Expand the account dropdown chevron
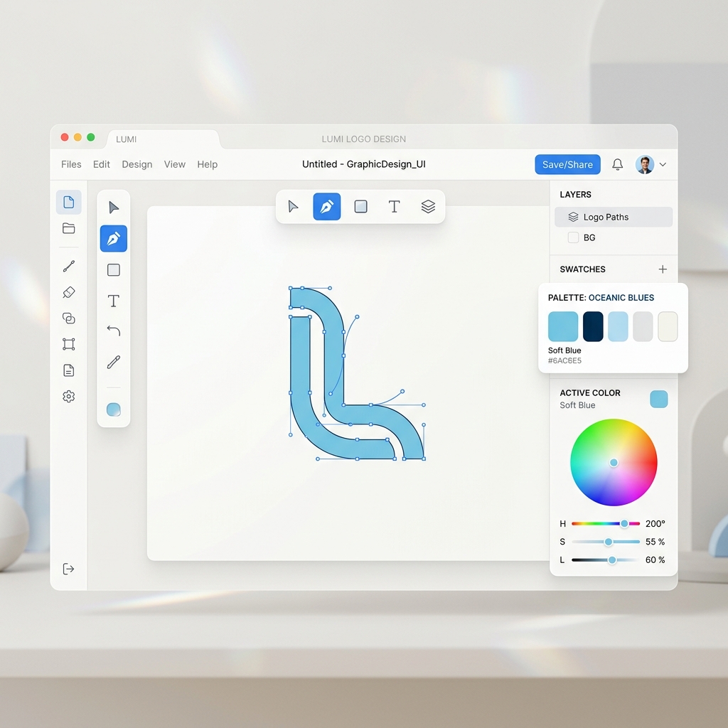728x728 pixels. point(663,164)
